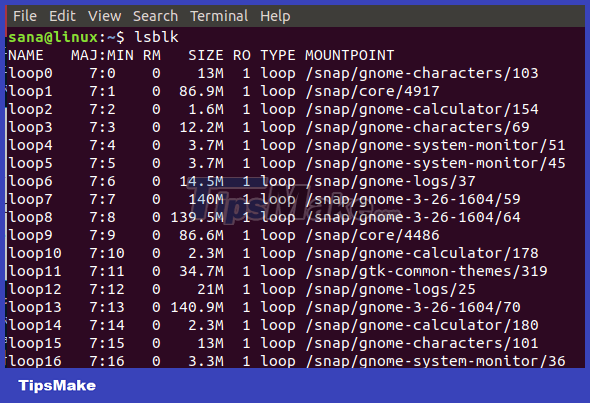Image resolution: width=590 pixels, height=403 pixels.
Task: Click the loop15 device name
Action: [x=35, y=344]
